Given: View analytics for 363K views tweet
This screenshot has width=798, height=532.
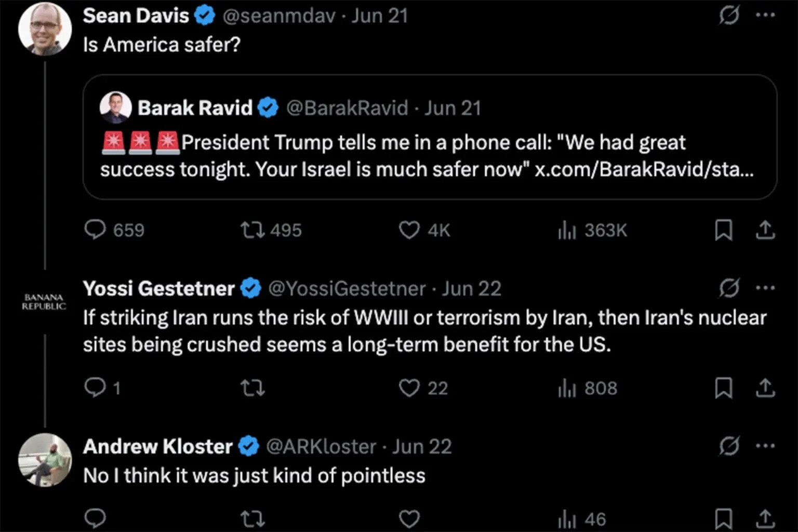Looking at the screenshot, I should [x=593, y=230].
